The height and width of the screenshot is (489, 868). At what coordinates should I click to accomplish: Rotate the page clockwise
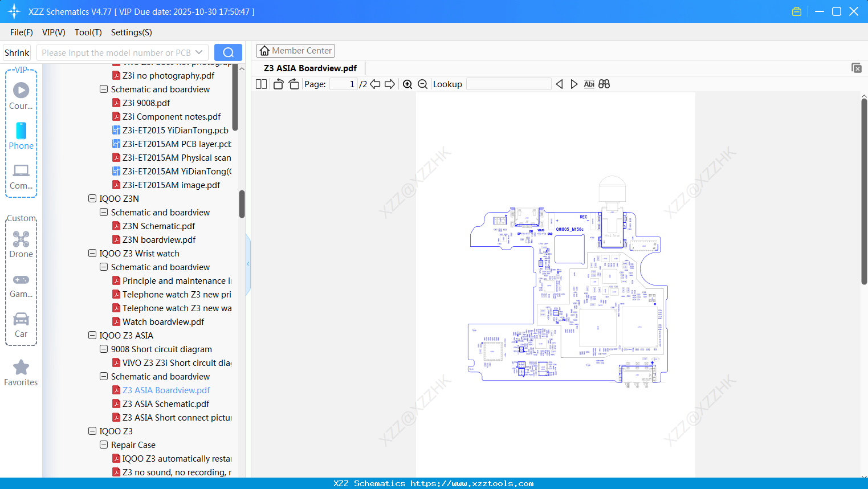[294, 84]
